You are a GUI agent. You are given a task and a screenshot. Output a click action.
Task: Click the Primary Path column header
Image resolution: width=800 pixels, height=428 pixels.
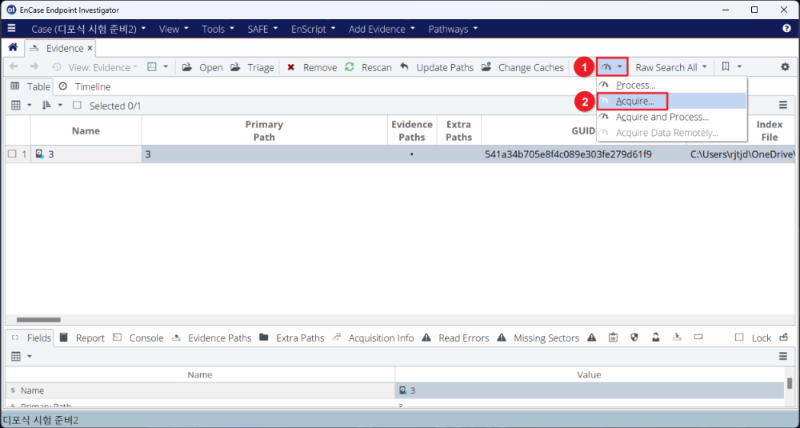pyautogui.click(x=264, y=131)
